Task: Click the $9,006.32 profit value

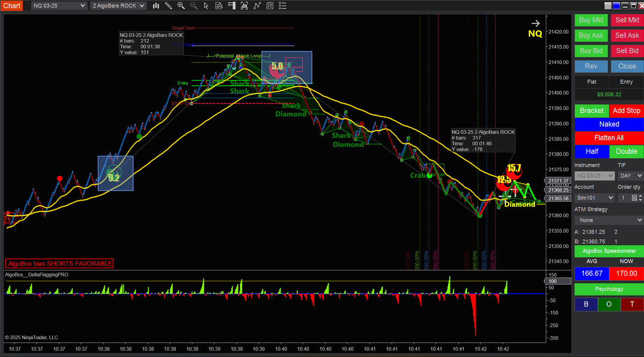Action: (609, 94)
